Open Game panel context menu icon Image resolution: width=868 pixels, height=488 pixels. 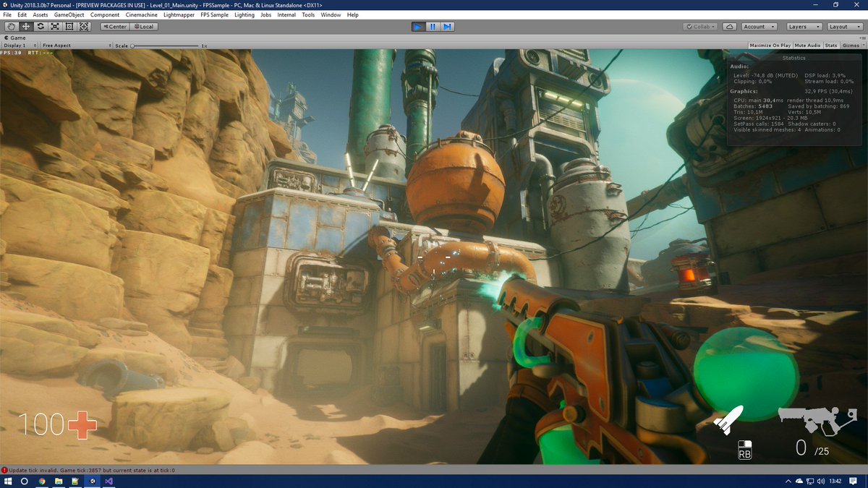tap(862, 38)
